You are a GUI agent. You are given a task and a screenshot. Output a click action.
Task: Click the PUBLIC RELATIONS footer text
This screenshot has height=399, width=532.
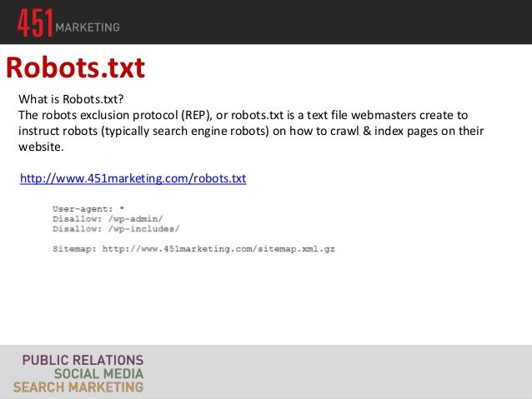83,360
